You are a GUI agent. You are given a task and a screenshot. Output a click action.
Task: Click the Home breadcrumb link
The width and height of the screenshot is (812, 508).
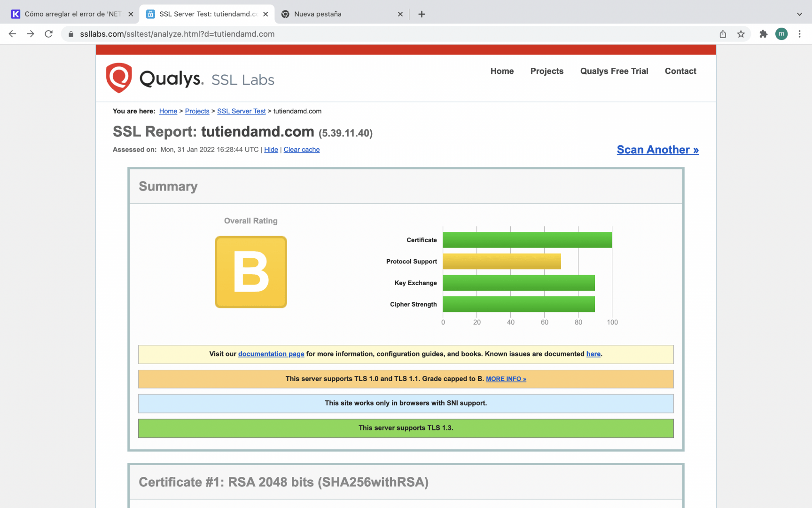point(168,111)
